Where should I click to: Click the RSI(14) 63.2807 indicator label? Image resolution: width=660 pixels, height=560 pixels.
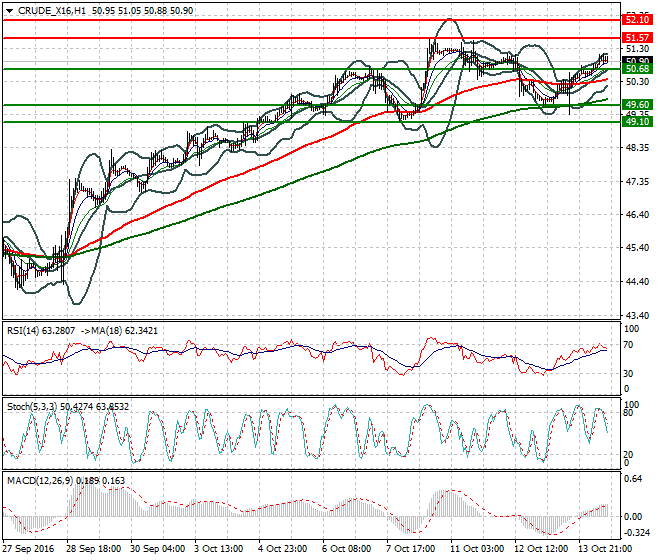coord(41,331)
